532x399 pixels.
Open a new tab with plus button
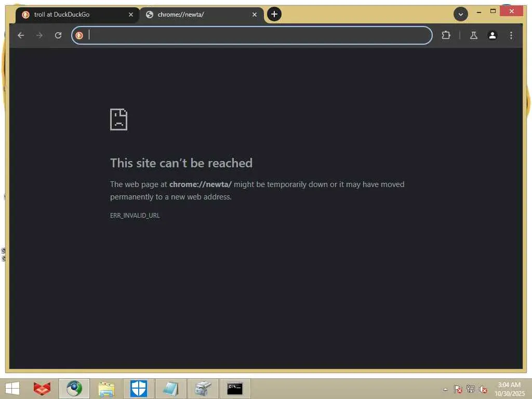point(274,14)
